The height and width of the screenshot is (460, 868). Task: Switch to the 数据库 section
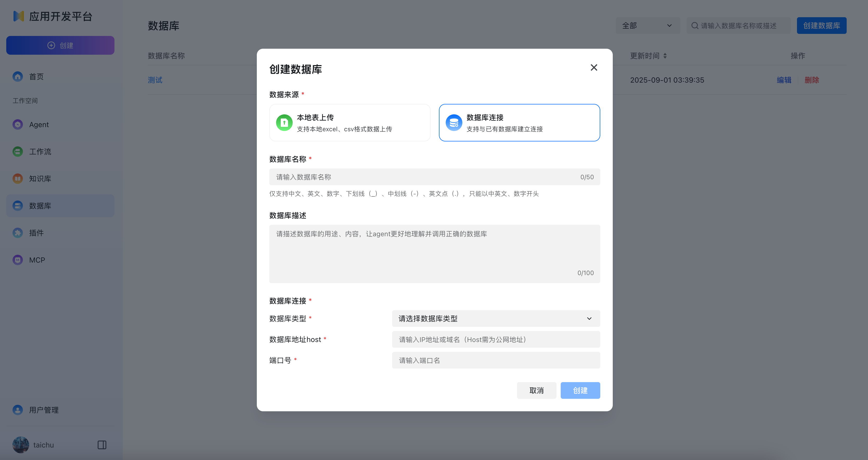click(40, 206)
